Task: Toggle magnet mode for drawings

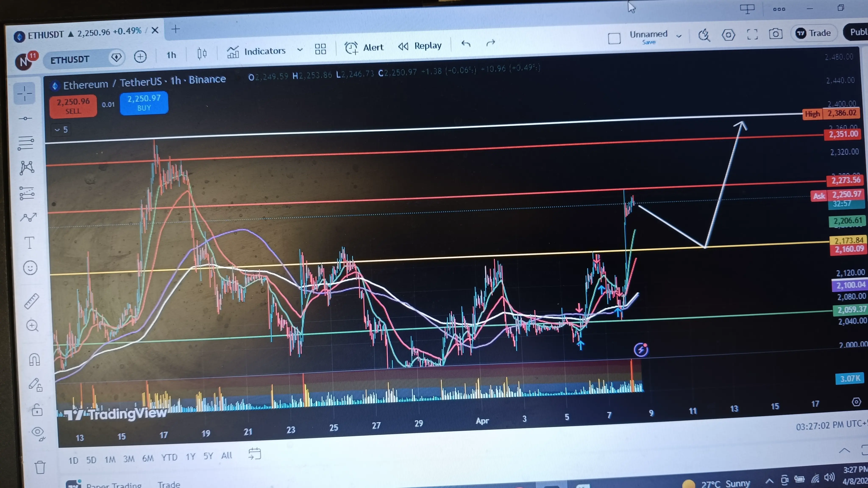Action: (x=34, y=359)
